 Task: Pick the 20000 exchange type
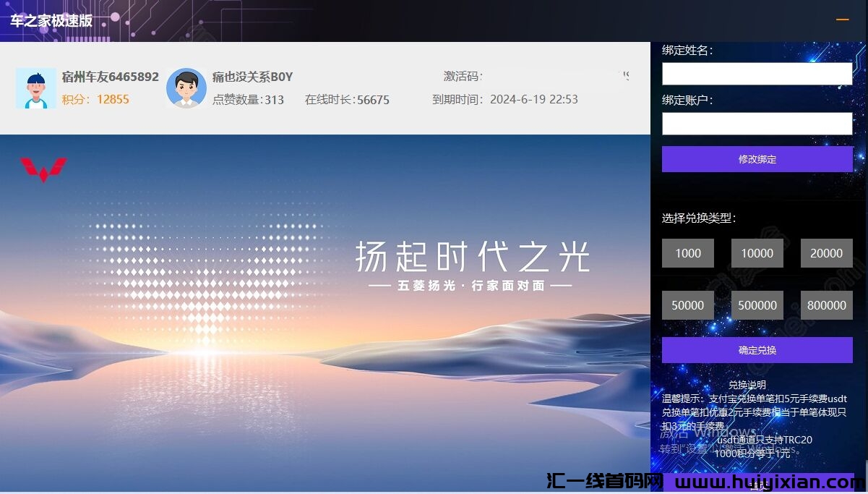(826, 253)
